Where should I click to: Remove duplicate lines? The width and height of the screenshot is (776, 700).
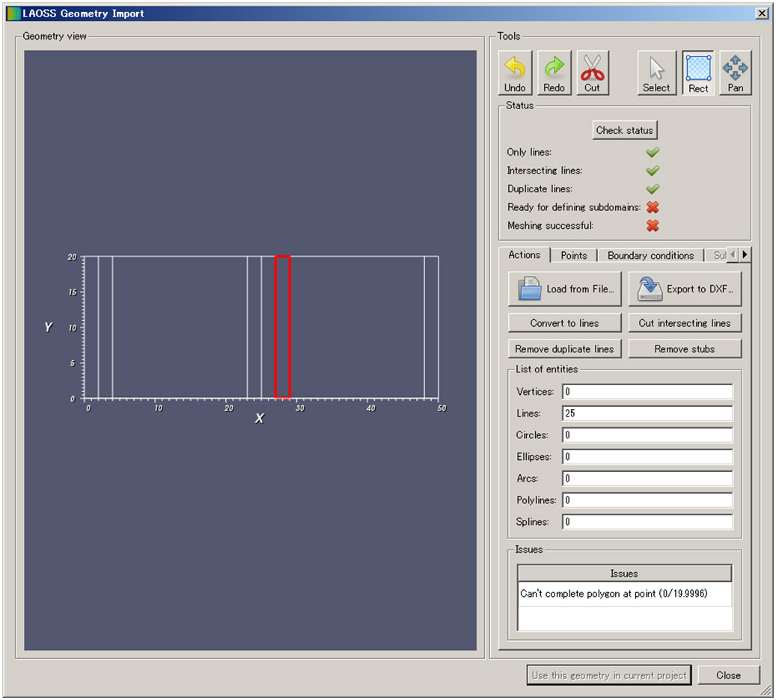click(564, 349)
